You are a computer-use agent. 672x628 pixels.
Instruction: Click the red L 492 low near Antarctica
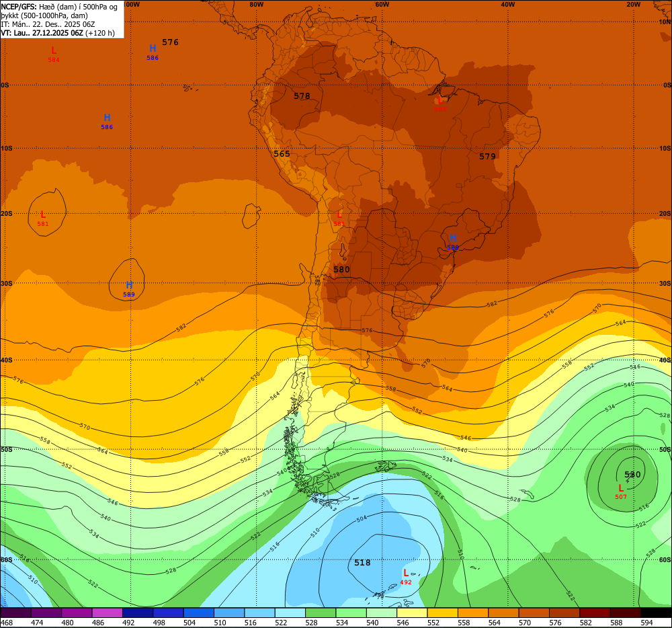(406, 573)
